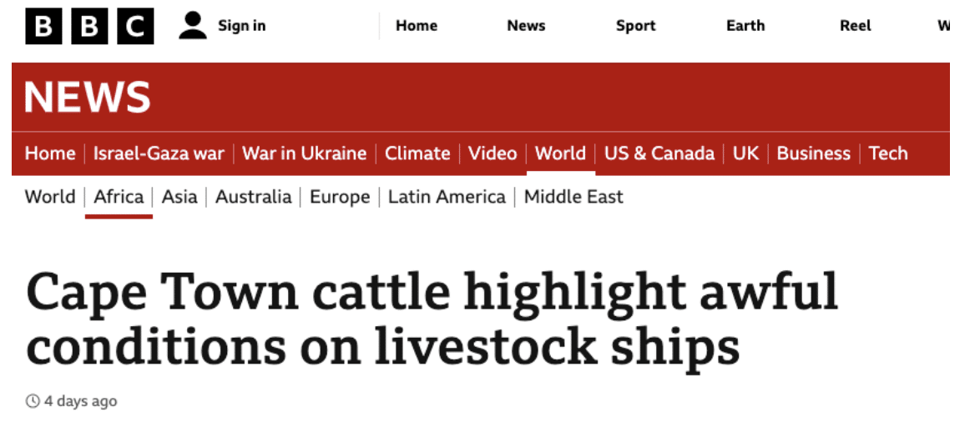Select Sport in top navigation
Screen dimensions: 980x432
click(x=636, y=26)
